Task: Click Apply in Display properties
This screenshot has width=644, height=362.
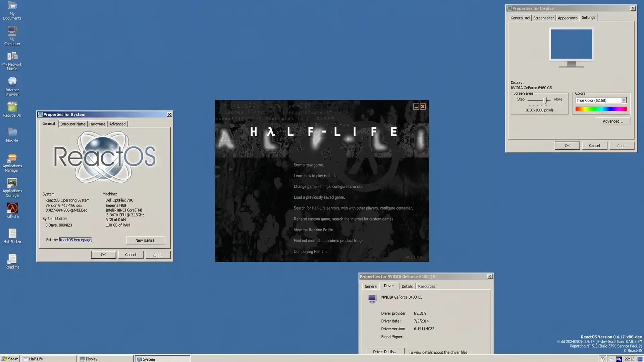Action: (x=622, y=145)
